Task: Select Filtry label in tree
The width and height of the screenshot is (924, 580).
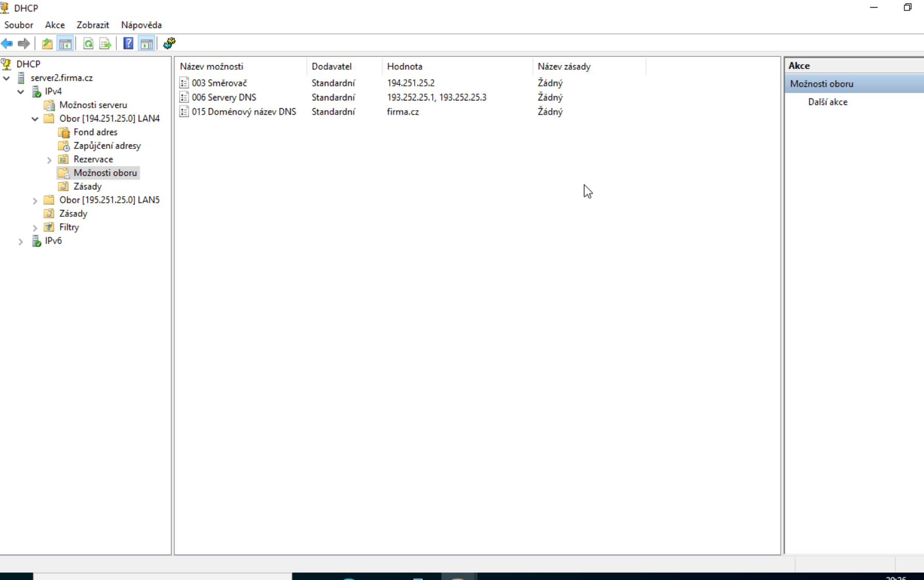Action: (x=69, y=227)
